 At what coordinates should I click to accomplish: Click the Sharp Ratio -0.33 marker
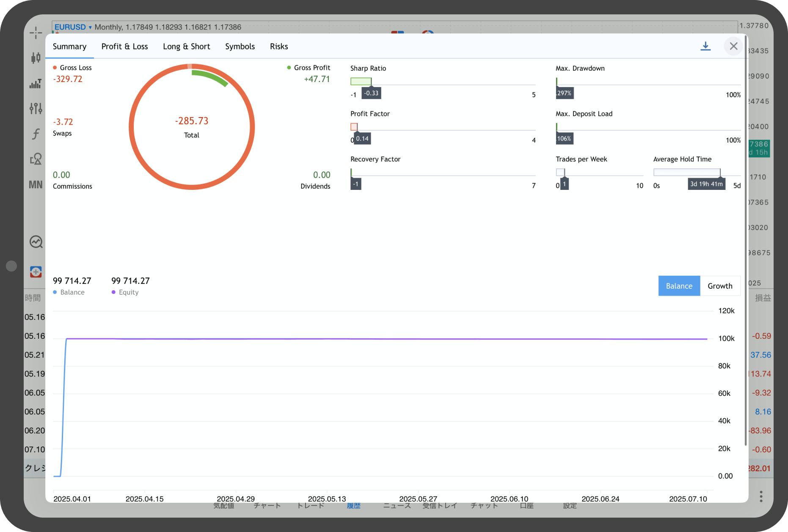(x=371, y=93)
